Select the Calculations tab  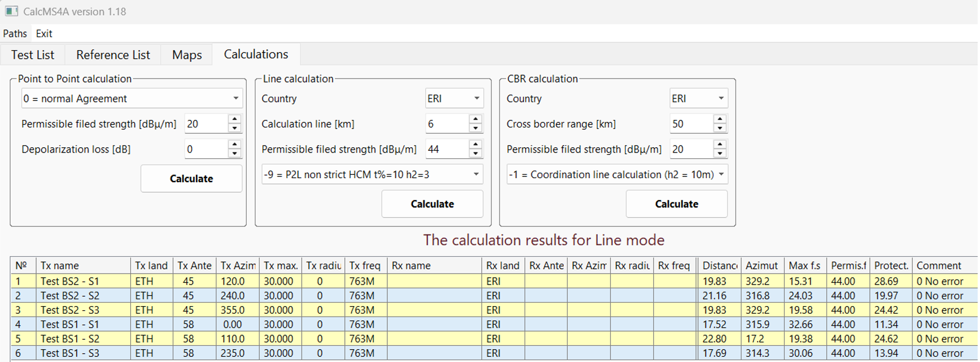tap(256, 54)
